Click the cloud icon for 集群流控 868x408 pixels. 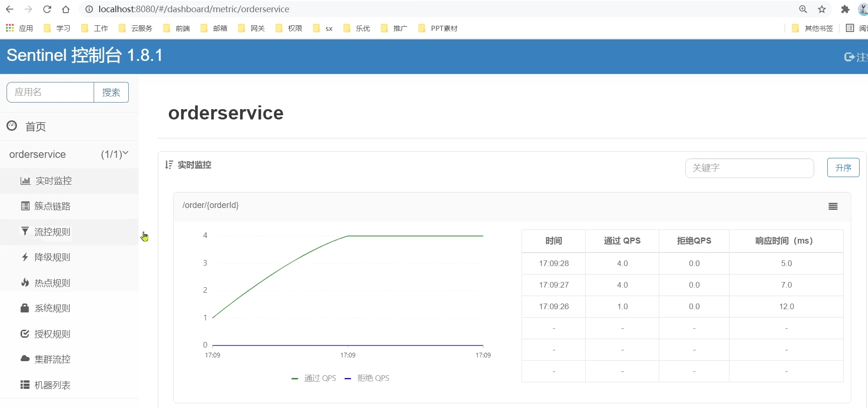pyautogui.click(x=25, y=359)
